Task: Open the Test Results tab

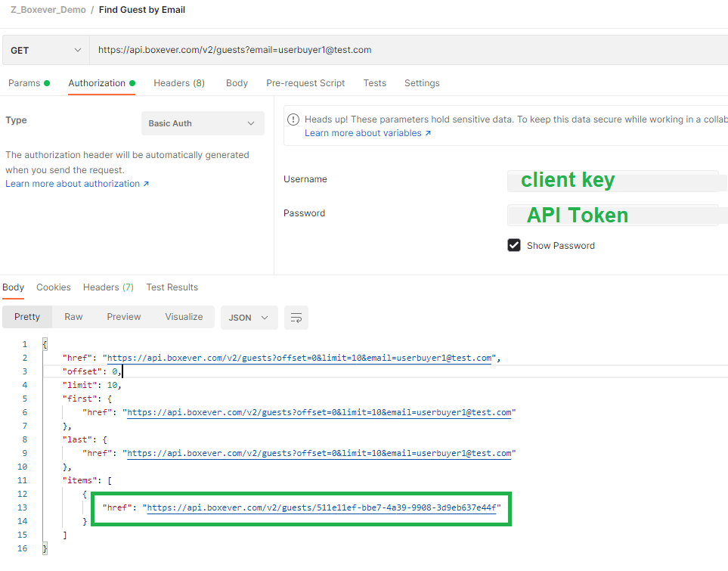Action: pos(172,287)
